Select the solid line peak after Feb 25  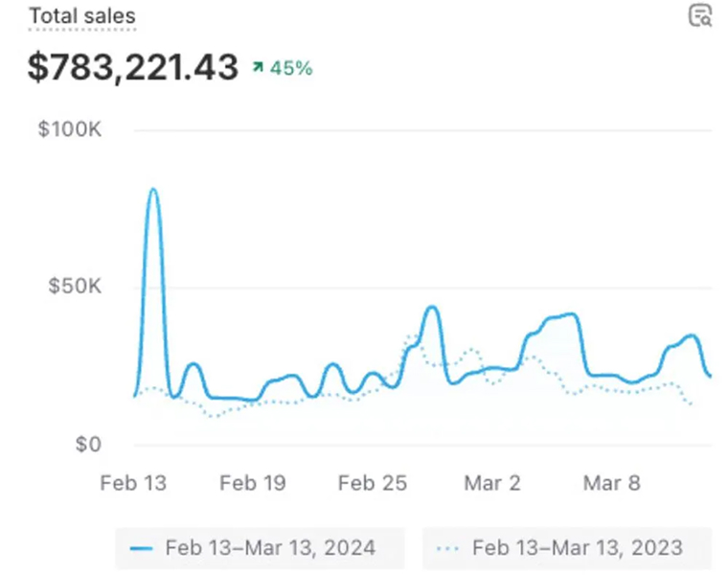coord(431,308)
